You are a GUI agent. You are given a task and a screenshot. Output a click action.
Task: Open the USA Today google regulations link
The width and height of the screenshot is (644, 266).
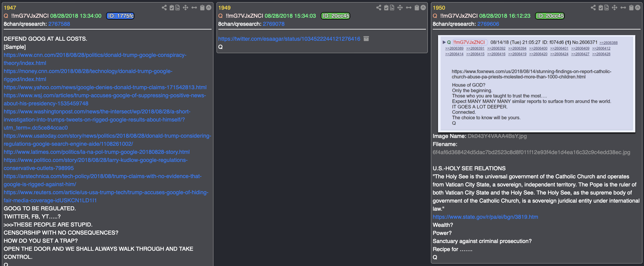pos(107,140)
